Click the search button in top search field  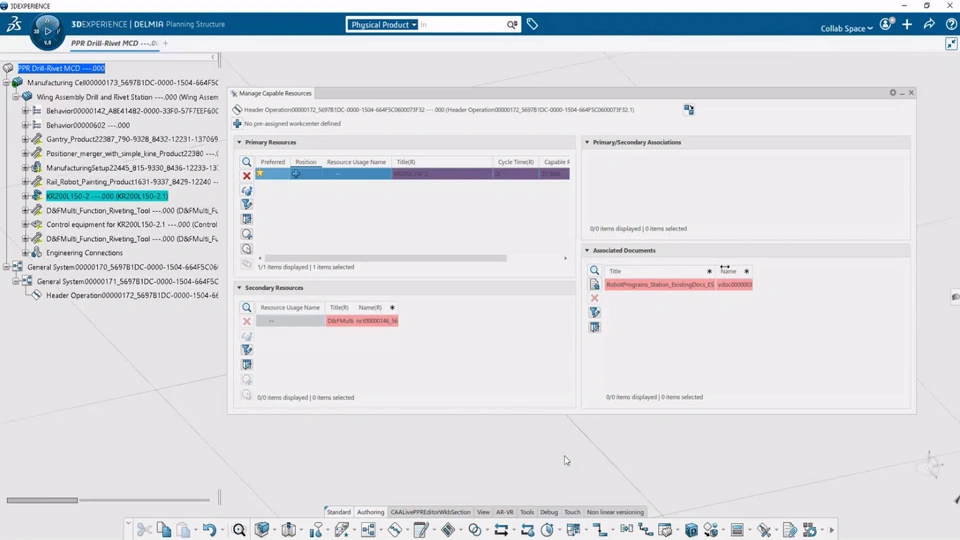pos(512,24)
